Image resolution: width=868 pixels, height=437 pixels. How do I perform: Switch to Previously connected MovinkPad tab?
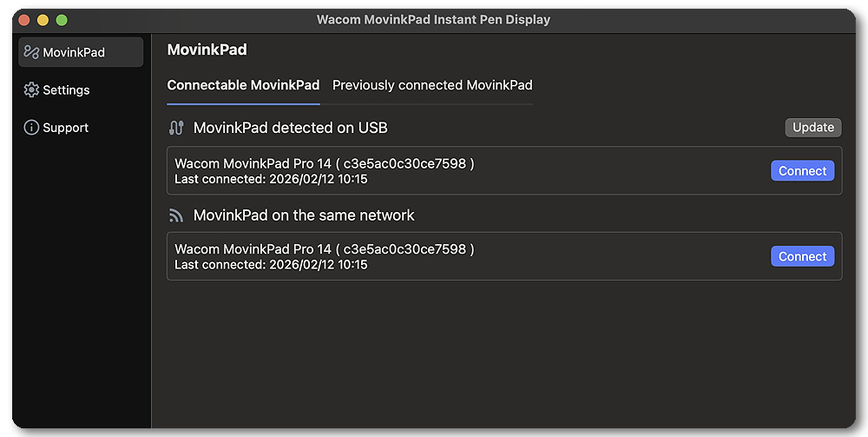432,85
